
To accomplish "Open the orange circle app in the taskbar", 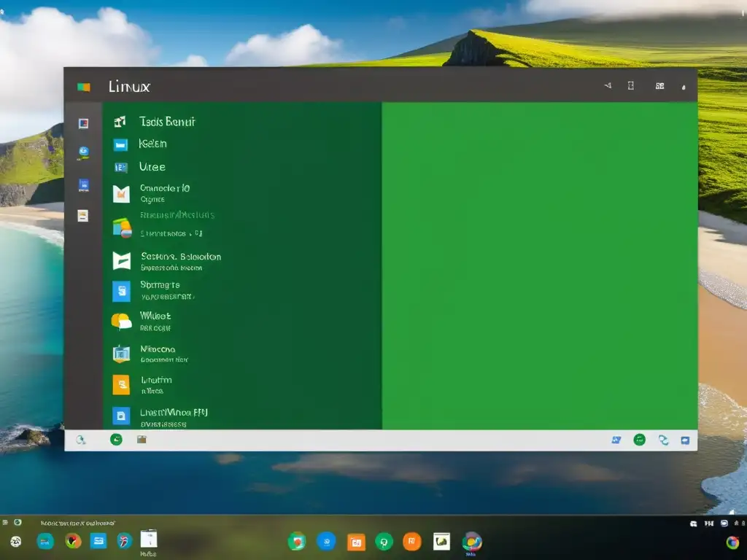I will (412, 542).
